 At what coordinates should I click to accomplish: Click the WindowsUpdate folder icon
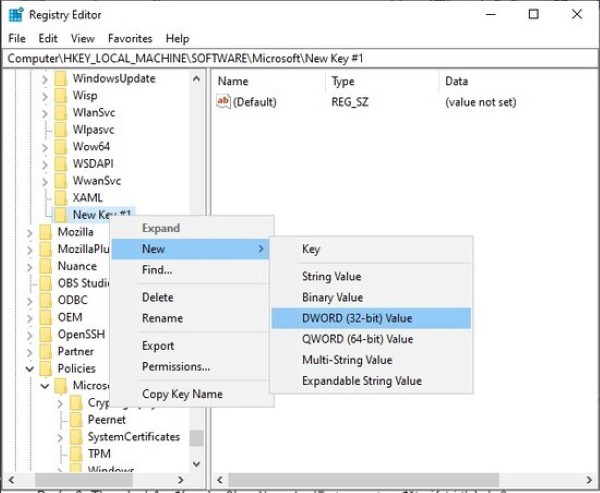click(x=60, y=79)
